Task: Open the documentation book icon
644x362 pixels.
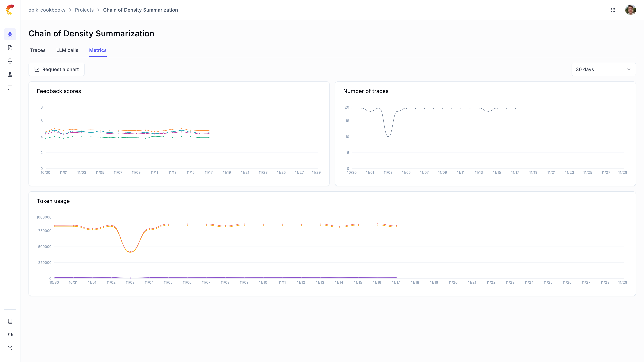Action: [x=10, y=321]
